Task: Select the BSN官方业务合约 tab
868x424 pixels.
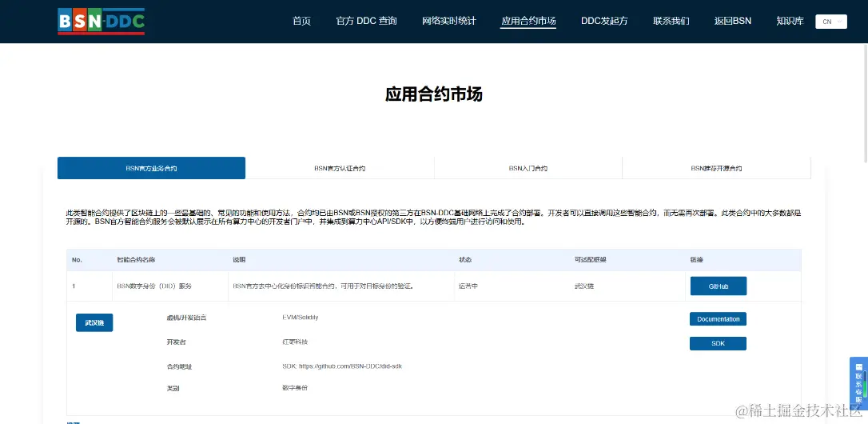Action: click(x=151, y=168)
